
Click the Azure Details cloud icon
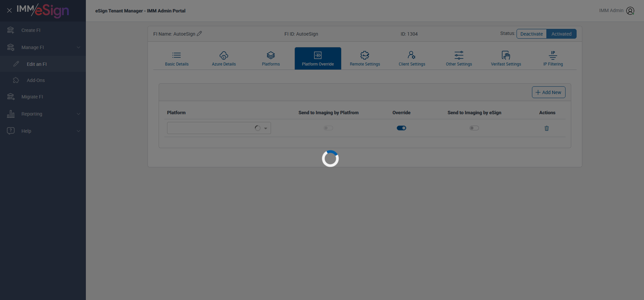[x=224, y=55]
